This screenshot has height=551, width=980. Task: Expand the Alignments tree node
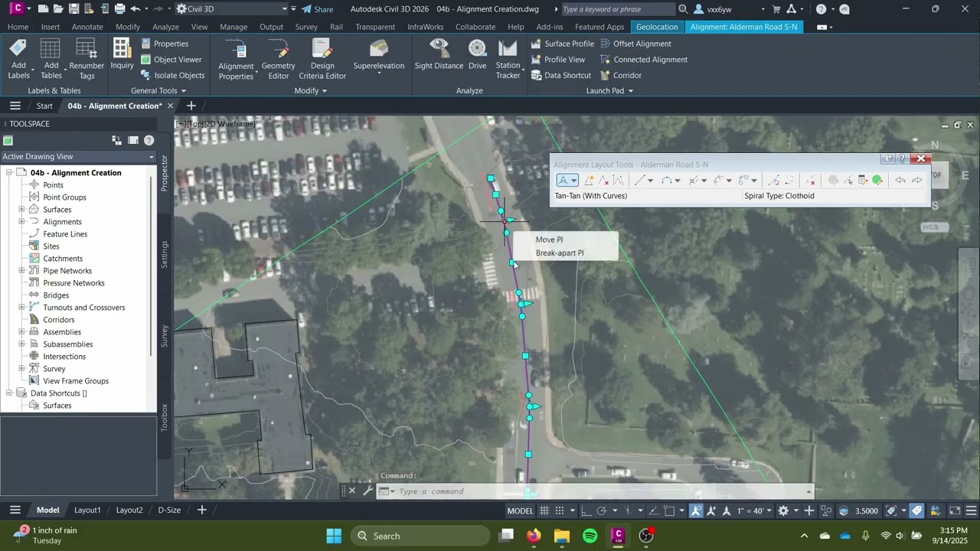22,222
